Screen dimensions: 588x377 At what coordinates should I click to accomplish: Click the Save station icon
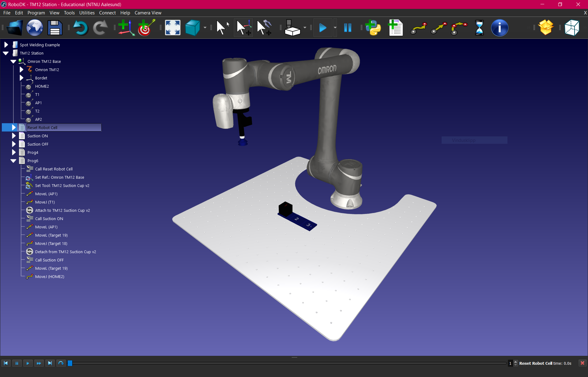[55, 28]
